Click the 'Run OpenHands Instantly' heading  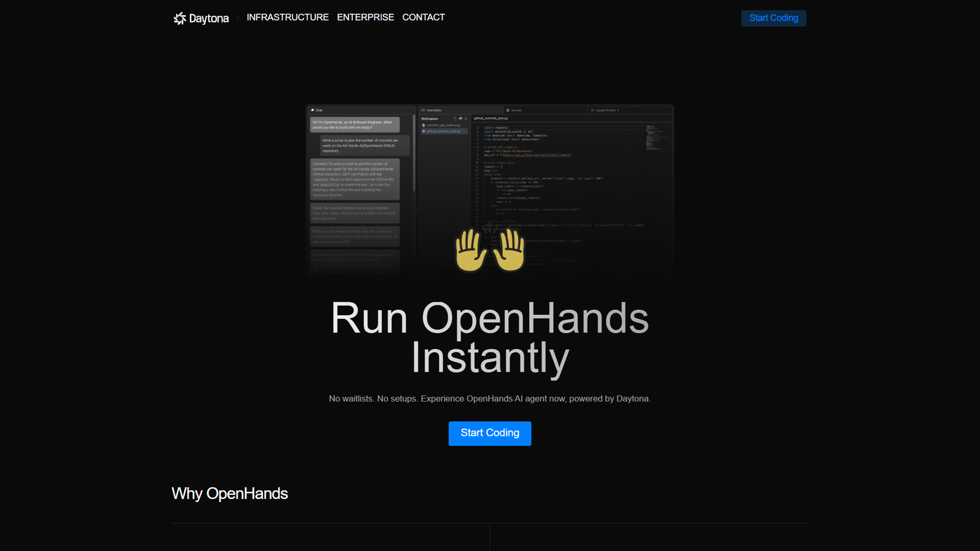tap(490, 338)
